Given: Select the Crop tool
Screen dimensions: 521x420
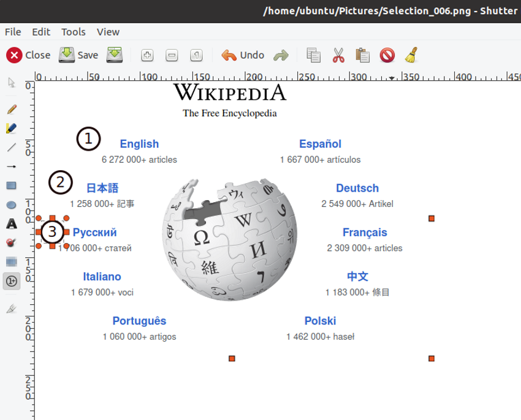Looking at the screenshot, I should coord(12,309).
